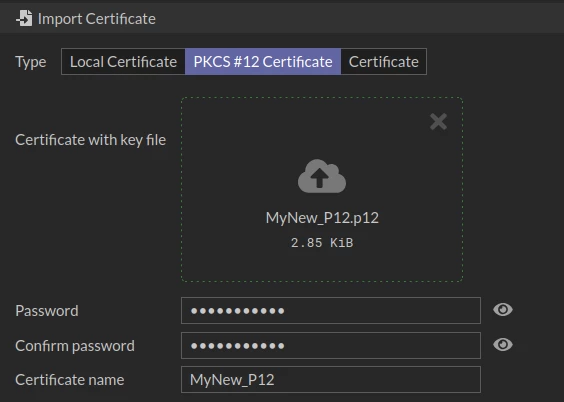Click the Password label

[47, 311]
